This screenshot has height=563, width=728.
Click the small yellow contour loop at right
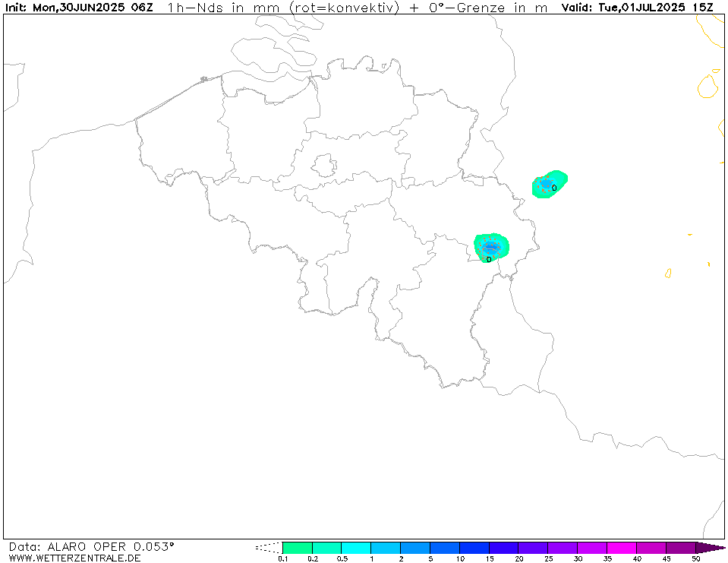click(668, 273)
